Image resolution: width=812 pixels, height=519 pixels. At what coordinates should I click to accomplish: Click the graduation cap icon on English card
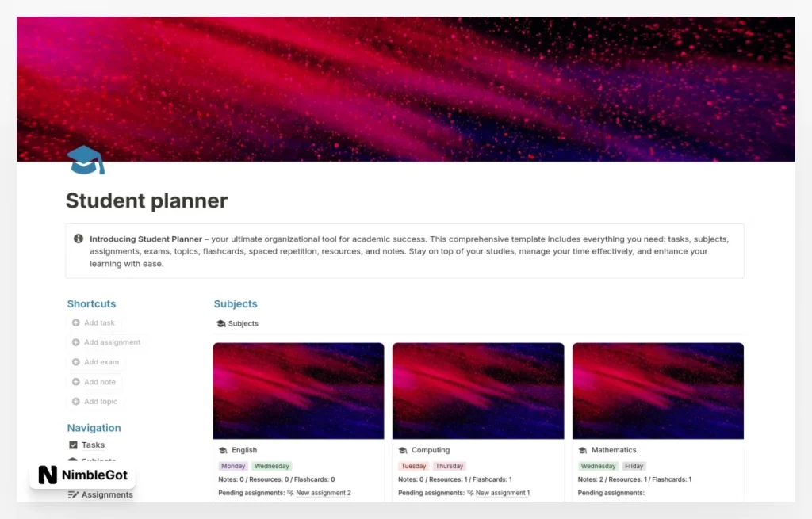point(223,449)
